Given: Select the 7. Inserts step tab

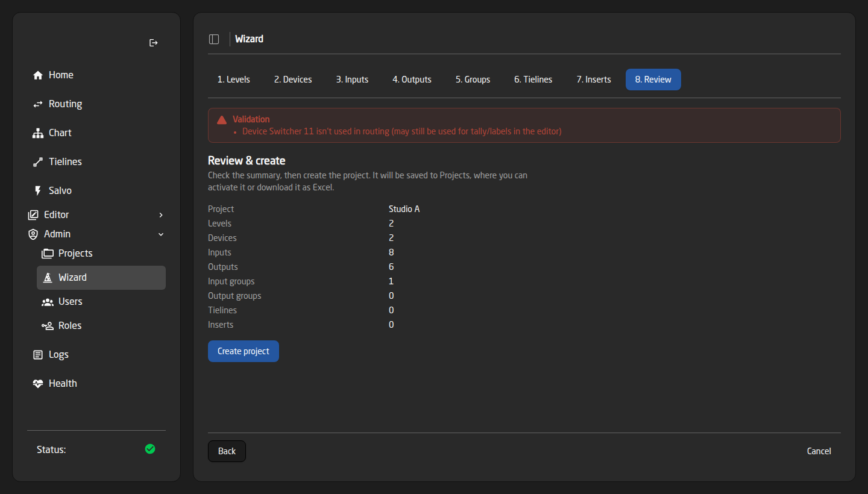Looking at the screenshot, I should coord(594,80).
